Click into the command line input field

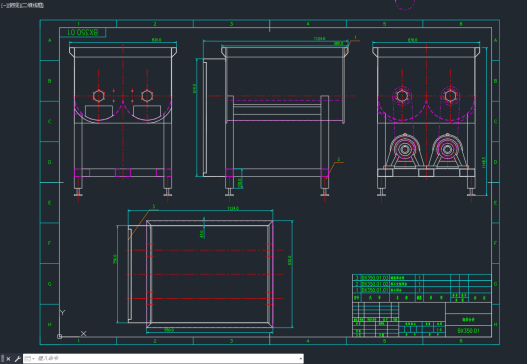[166, 359]
